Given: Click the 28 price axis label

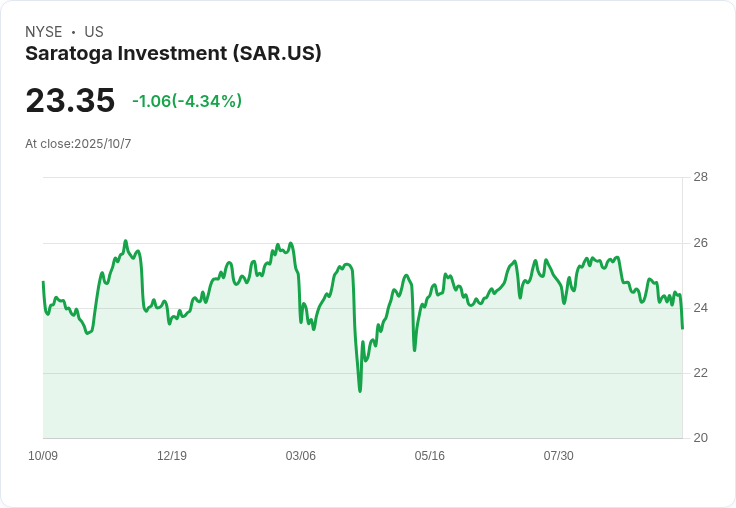Looking at the screenshot, I should (x=701, y=177).
